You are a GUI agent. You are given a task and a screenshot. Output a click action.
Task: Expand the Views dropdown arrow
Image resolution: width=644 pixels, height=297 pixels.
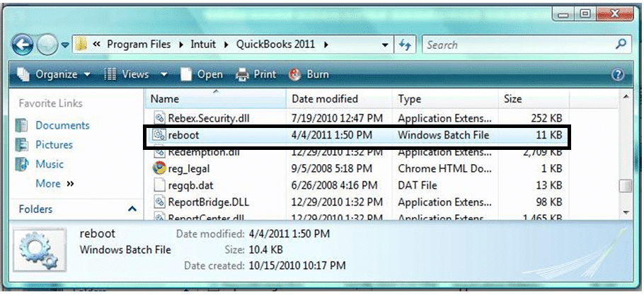tap(164, 75)
